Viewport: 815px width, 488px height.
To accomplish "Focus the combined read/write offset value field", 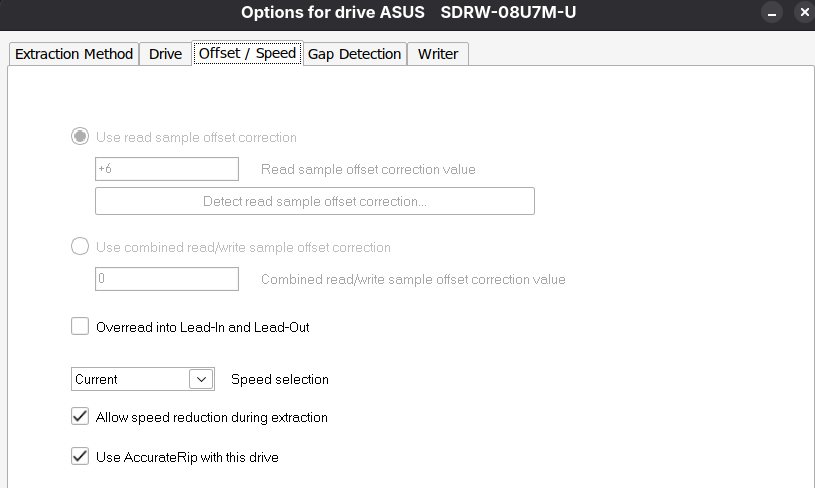I will [166, 279].
